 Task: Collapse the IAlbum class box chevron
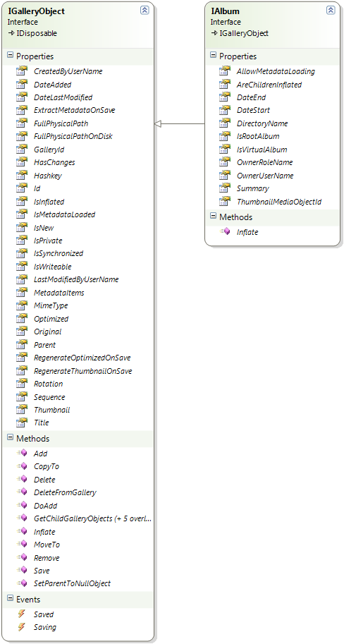(331, 11)
